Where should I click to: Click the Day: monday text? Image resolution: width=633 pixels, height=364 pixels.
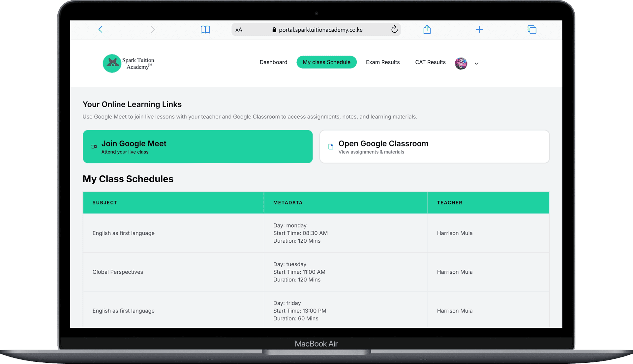(x=290, y=226)
